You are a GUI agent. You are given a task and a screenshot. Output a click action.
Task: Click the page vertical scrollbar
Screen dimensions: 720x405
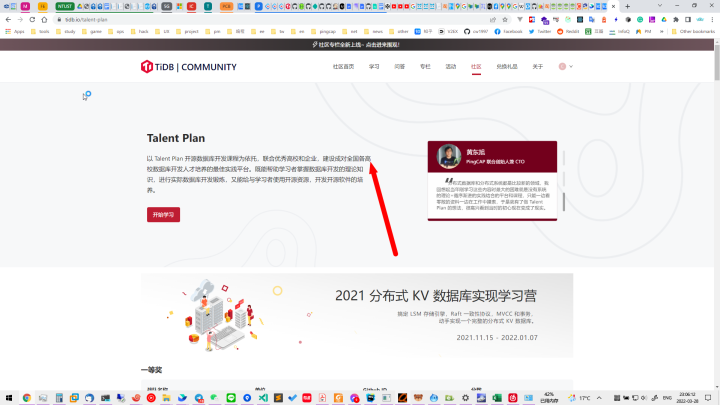tap(717, 64)
